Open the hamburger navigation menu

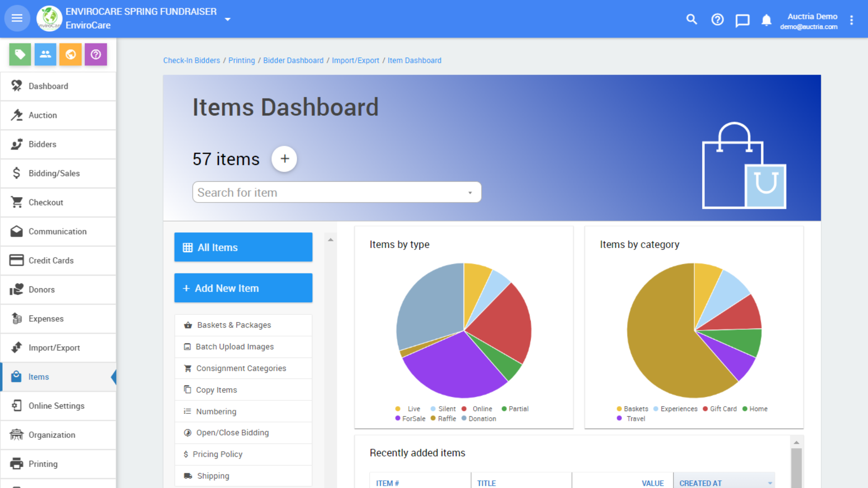(x=17, y=18)
